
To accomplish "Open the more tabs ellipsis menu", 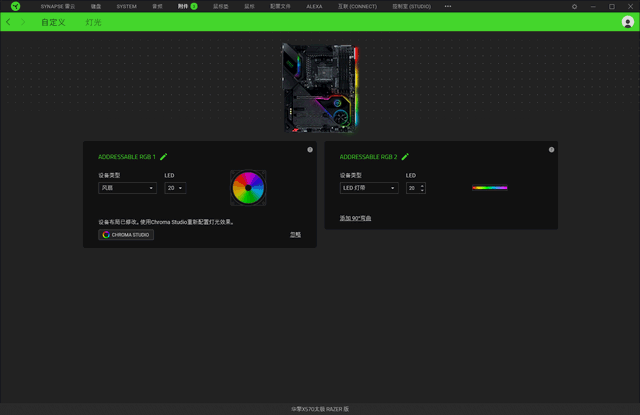I will click(x=448, y=7).
